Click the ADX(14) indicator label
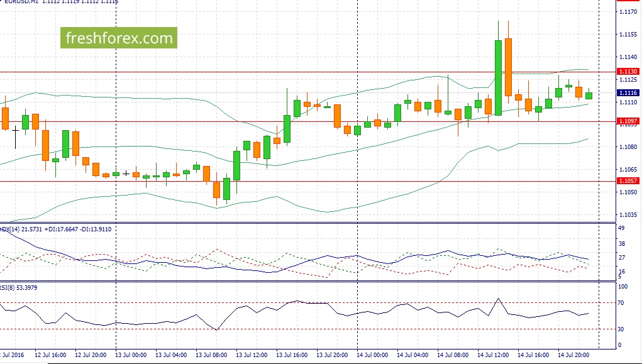Screen dimensions: 642x364 [x=56, y=229]
